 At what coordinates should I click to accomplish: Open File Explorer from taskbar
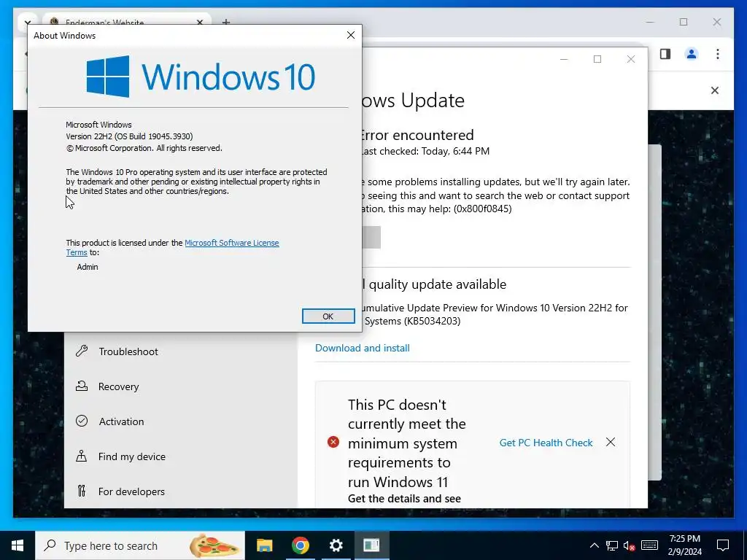click(x=264, y=545)
